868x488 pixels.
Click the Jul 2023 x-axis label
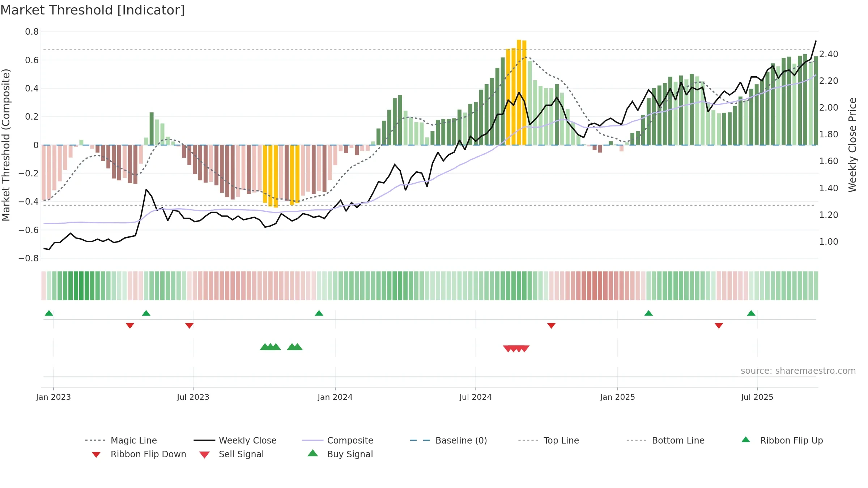[193, 397]
